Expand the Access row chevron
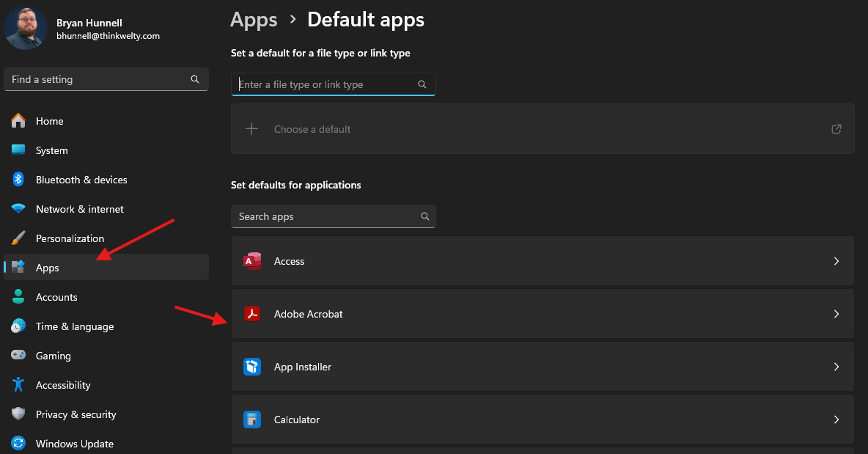Image resolution: width=868 pixels, height=454 pixels. 836,261
